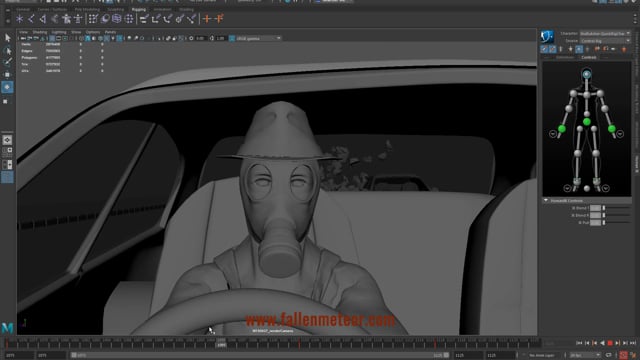Choose the Paint selection brush tool
The image size is (640, 360).
[7, 62]
